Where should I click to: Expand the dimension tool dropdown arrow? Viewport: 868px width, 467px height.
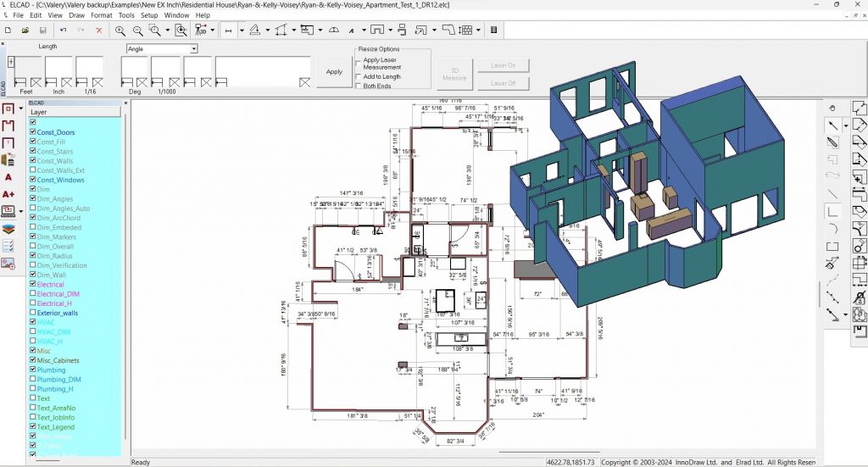242,31
